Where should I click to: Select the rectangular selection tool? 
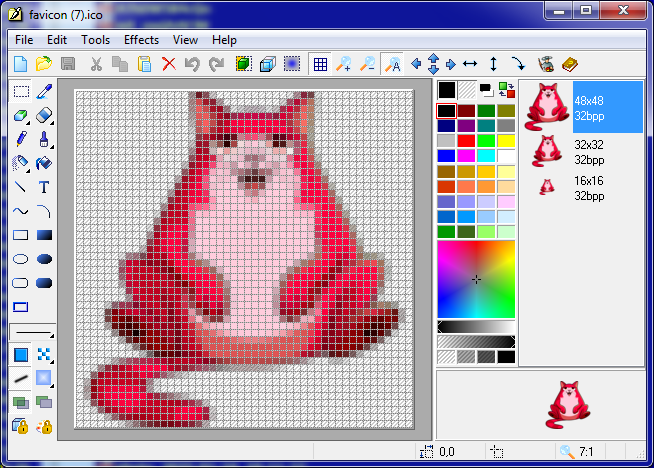pos(20,91)
